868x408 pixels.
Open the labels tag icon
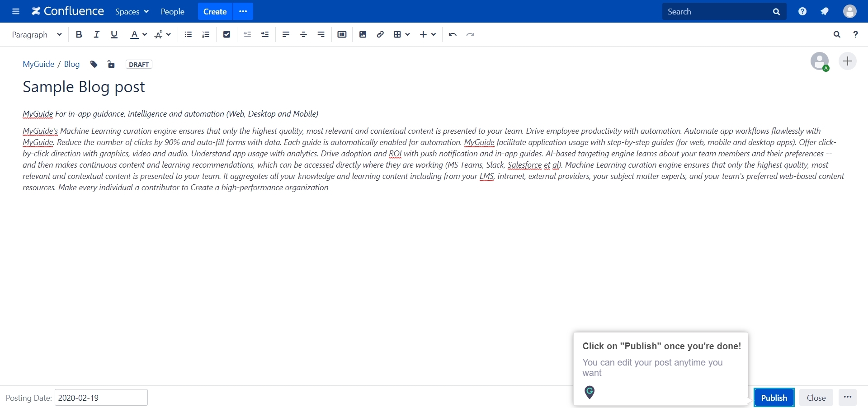(x=94, y=65)
